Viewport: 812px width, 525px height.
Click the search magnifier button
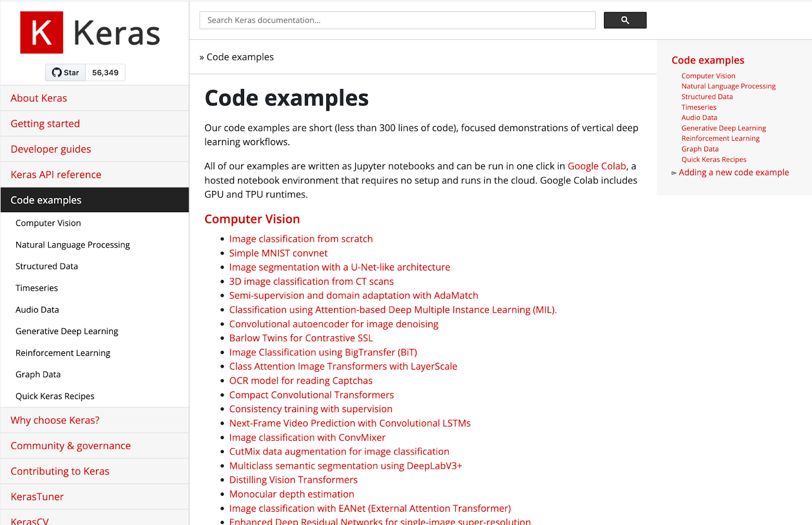[625, 20]
